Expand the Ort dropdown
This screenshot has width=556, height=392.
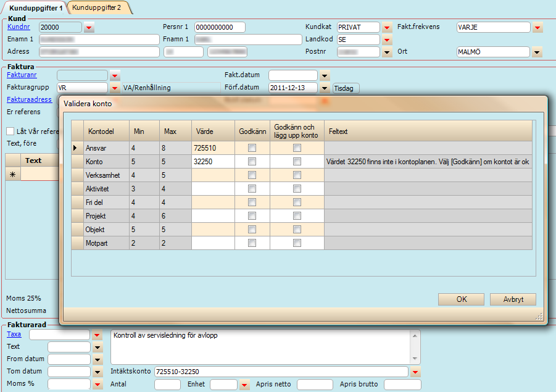coord(537,52)
